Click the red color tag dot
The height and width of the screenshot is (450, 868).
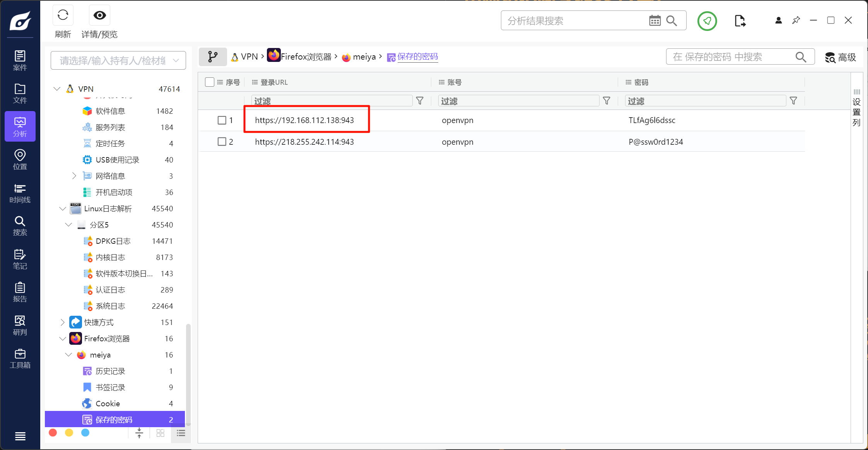[53, 433]
